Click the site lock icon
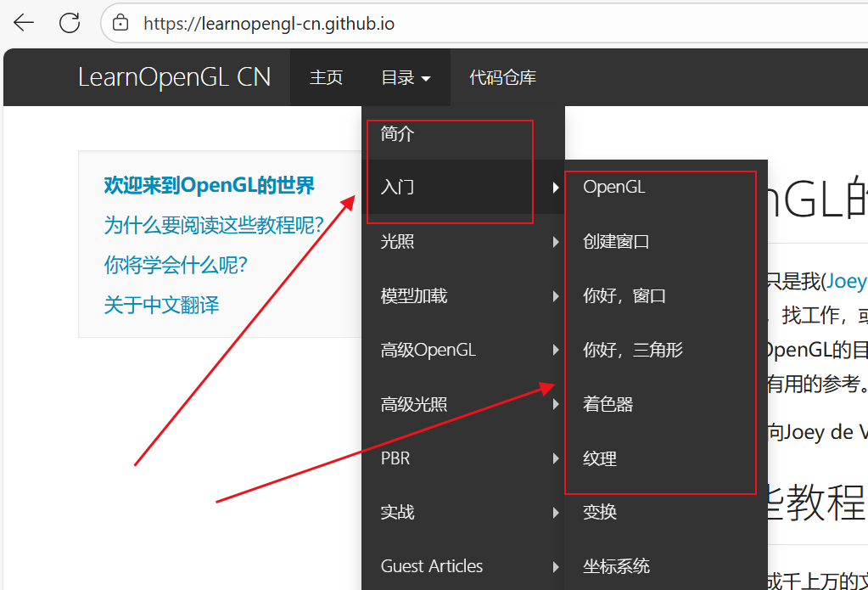This screenshot has width=868, height=590. [120, 23]
